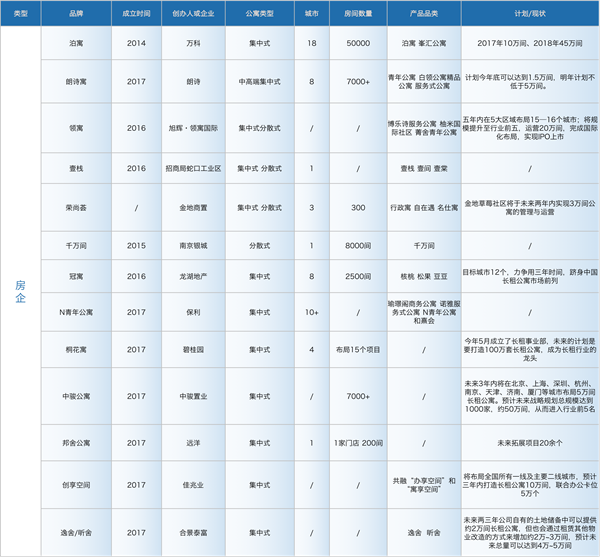Click the 品牌 column header
This screenshot has width=600, height=557.
pos(76,16)
